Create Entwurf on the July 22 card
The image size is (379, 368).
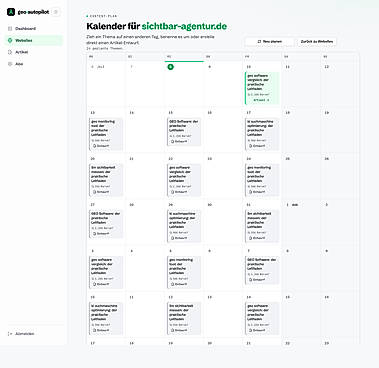pos(179,192)
